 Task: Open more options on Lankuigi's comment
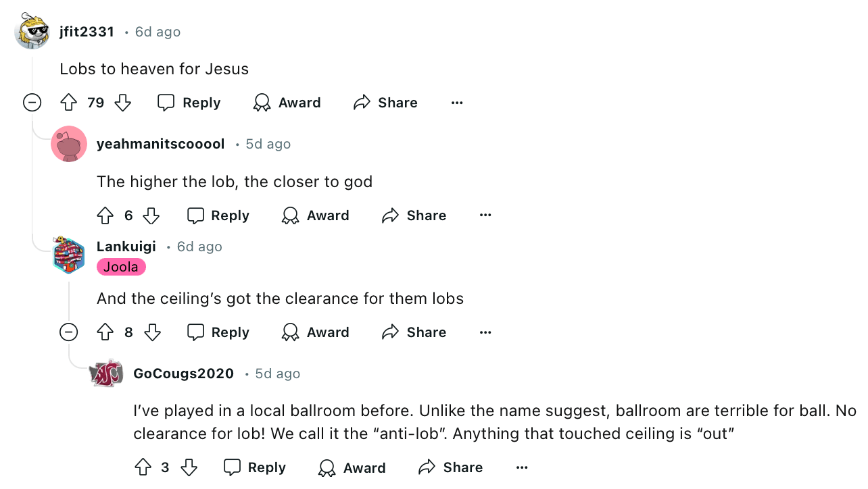pyautogui.click(x=485, y=332)
